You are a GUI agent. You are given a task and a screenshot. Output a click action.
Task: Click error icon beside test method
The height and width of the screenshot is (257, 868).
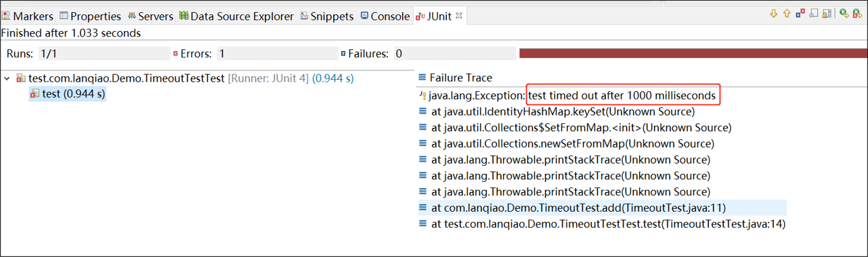pos(35,94)
